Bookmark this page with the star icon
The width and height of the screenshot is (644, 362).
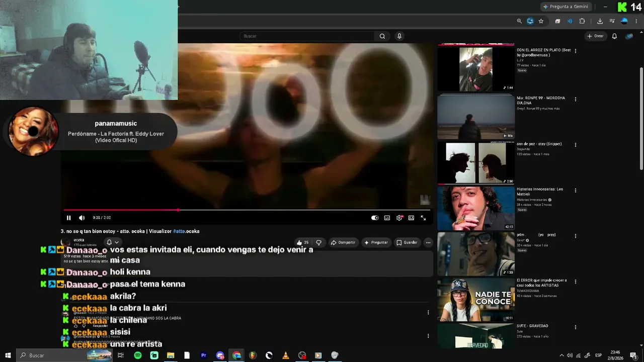coord(541,21)
